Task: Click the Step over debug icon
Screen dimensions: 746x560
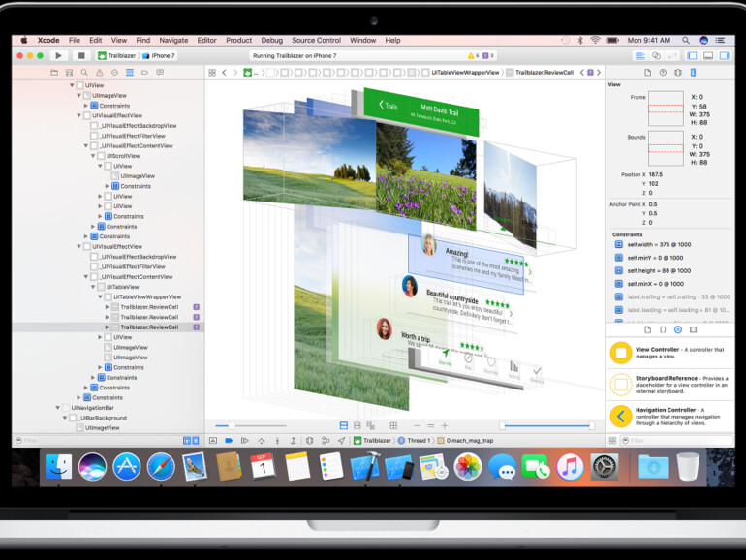Action: tap(262, 441)
